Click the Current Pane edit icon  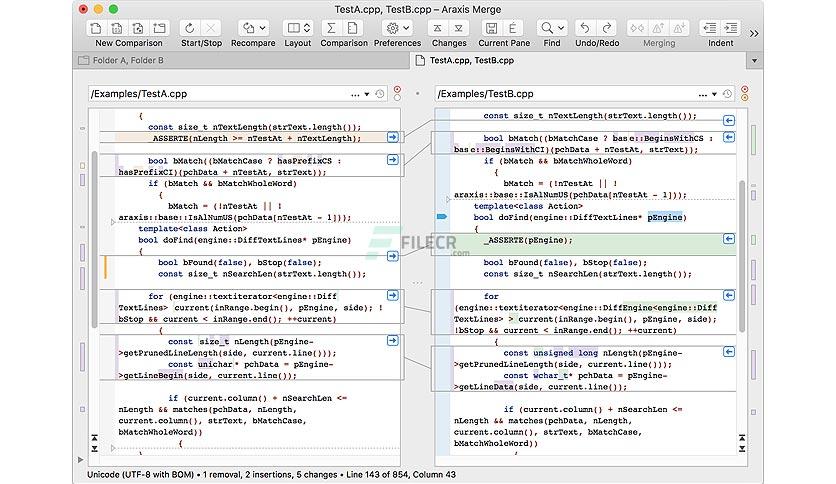[513, 28]
